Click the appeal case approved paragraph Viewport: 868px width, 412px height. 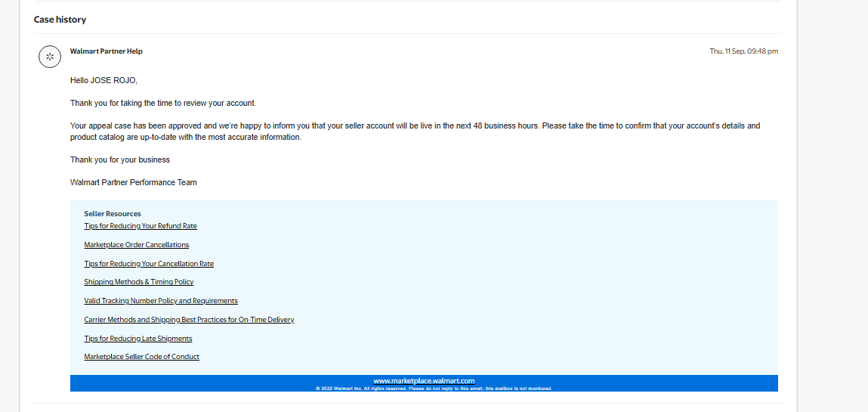coord(415,132)
